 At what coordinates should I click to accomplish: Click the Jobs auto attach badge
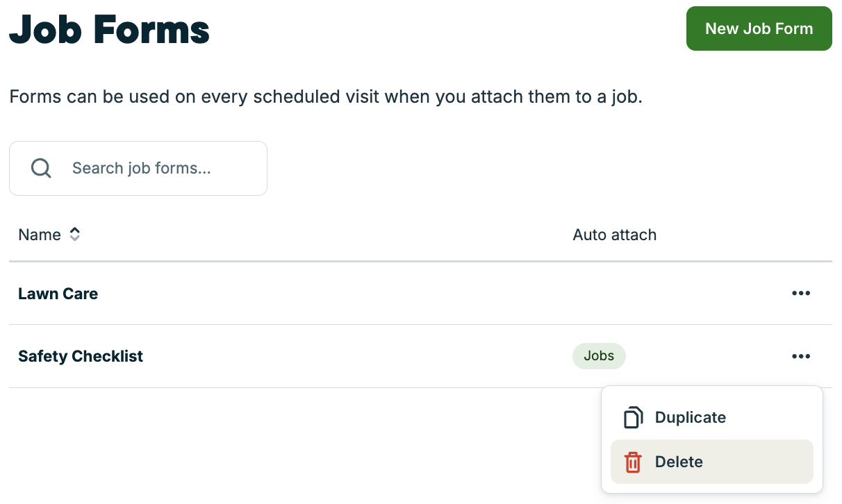(x=599, y=356)
